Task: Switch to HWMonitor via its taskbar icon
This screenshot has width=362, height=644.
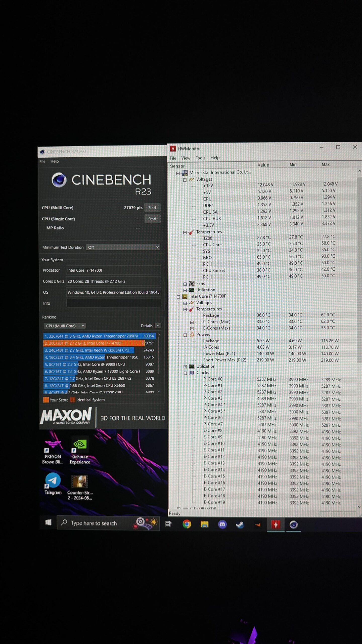Action: [276, 525]
